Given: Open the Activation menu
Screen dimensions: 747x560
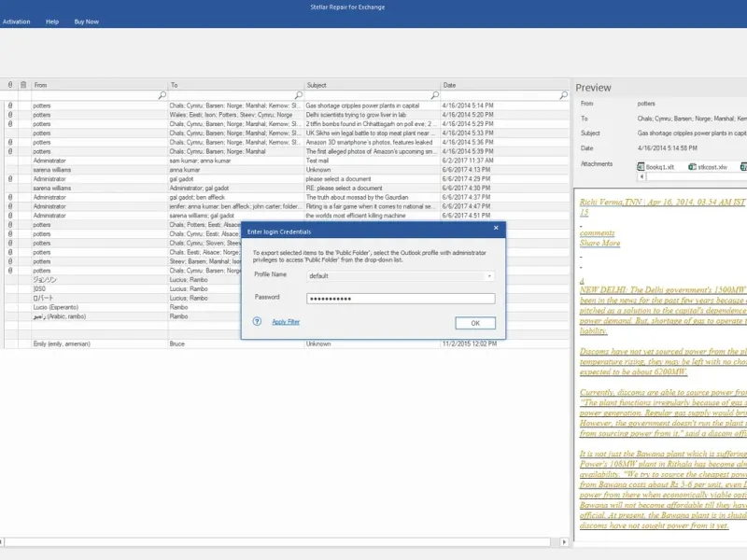Looking at the screenshot, I should tap(16, 21).
